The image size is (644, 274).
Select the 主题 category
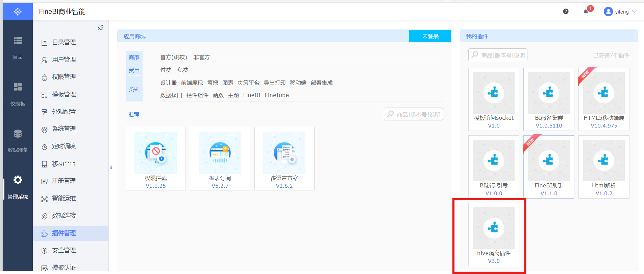233,95
